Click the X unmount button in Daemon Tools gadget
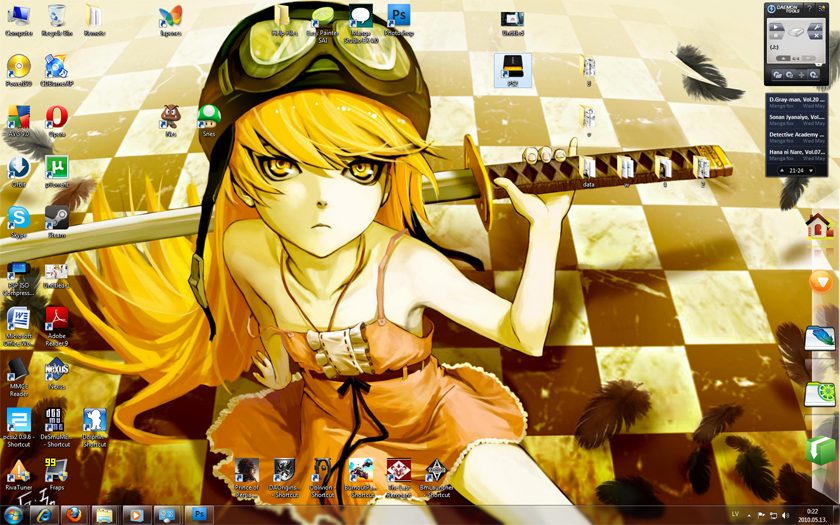Image resolution: width=840 pixels, height=525 pixels. (x=815, y=35)
